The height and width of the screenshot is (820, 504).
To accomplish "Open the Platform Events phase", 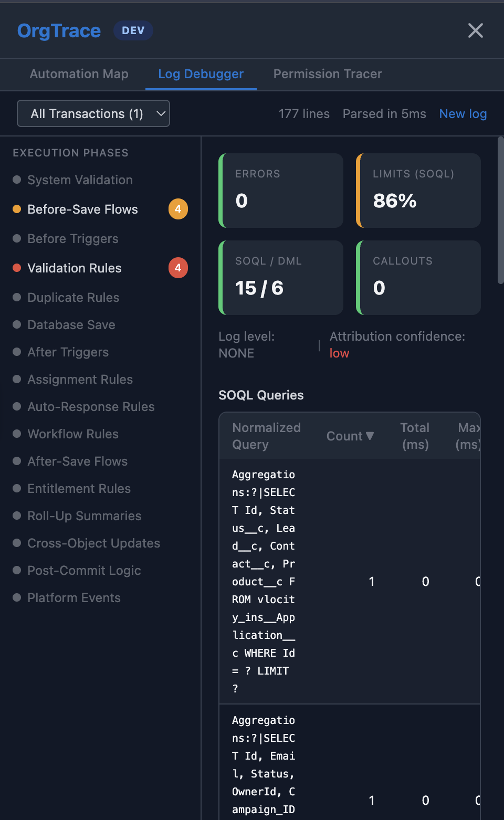I will [74, 598].
